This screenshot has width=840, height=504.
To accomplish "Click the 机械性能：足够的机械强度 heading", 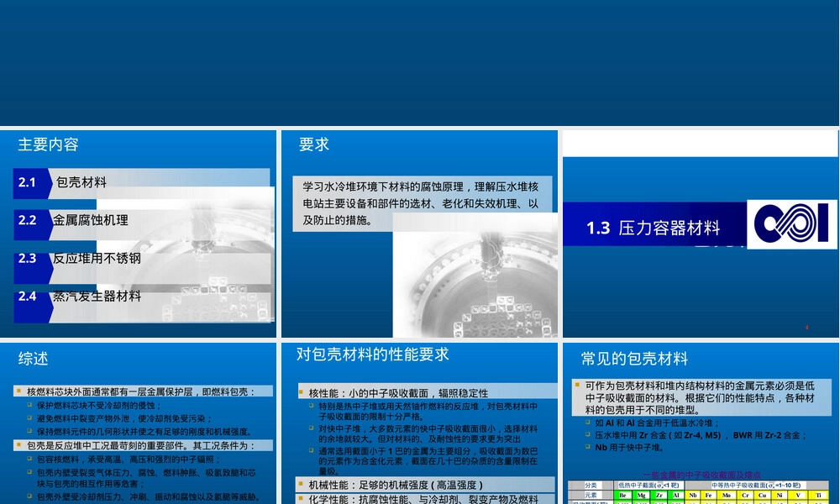I will click(426, 485).
